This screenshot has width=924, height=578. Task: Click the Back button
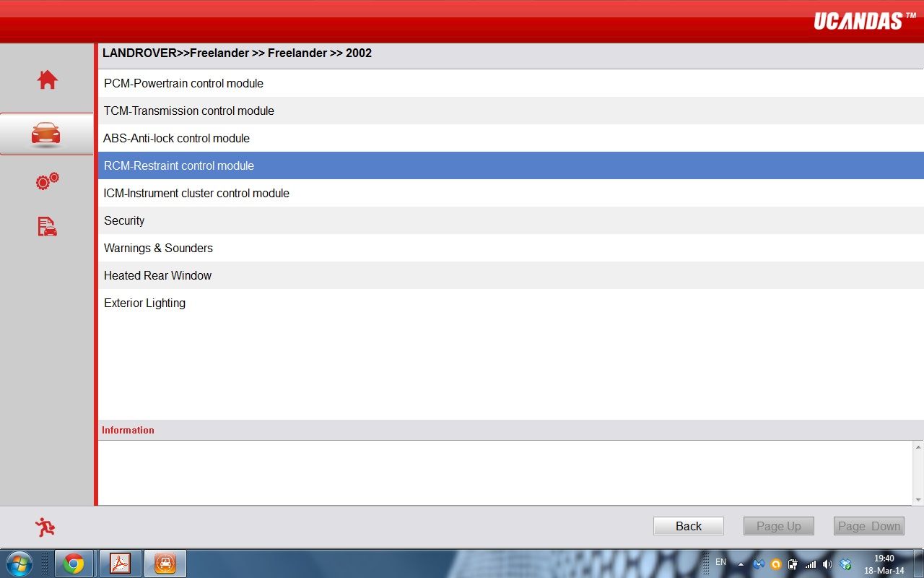point(689,526)
